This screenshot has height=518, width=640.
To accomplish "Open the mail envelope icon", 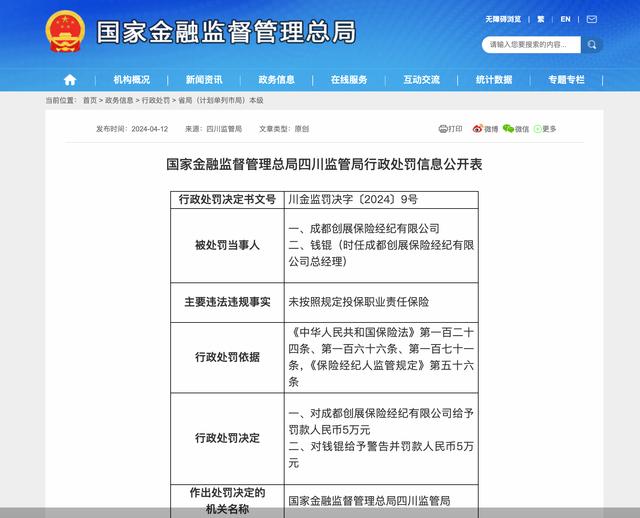I will click(591, 19).
